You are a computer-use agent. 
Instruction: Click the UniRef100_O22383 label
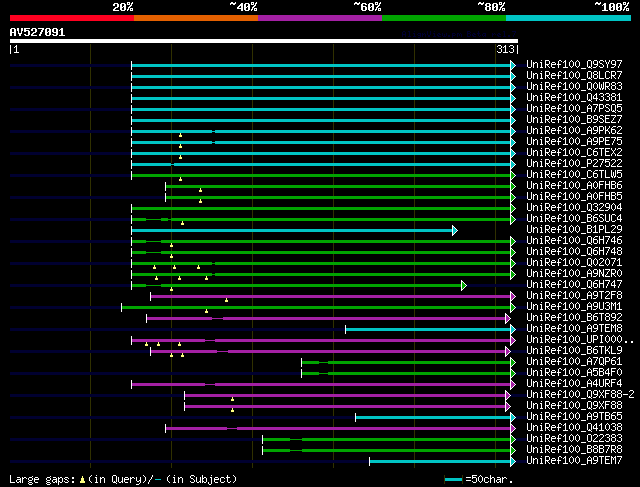coord(574,439)
